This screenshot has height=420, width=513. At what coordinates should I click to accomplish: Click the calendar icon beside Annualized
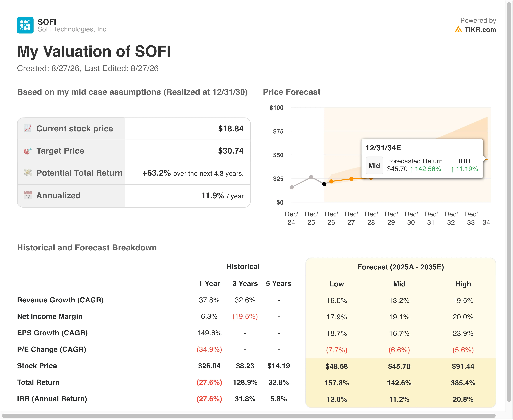[28, 195]
